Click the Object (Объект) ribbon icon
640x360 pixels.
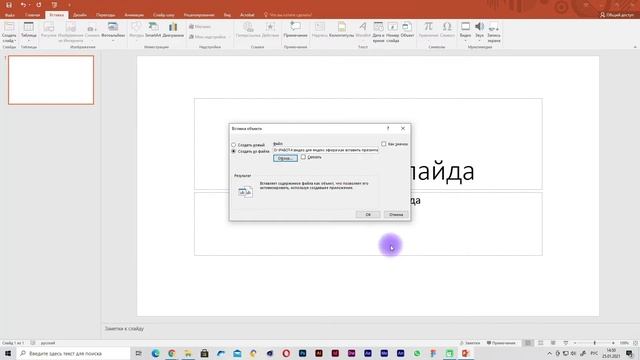click(407, 27)
